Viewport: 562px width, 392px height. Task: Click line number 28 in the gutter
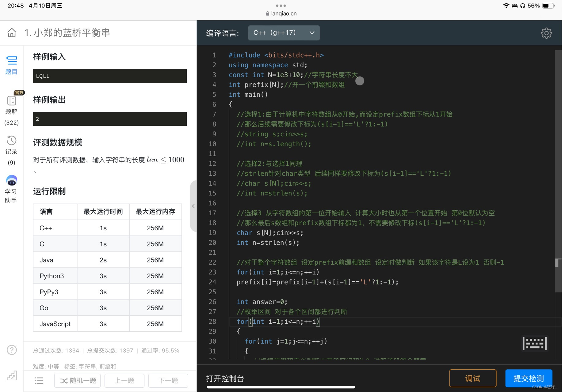coord(212,322)
